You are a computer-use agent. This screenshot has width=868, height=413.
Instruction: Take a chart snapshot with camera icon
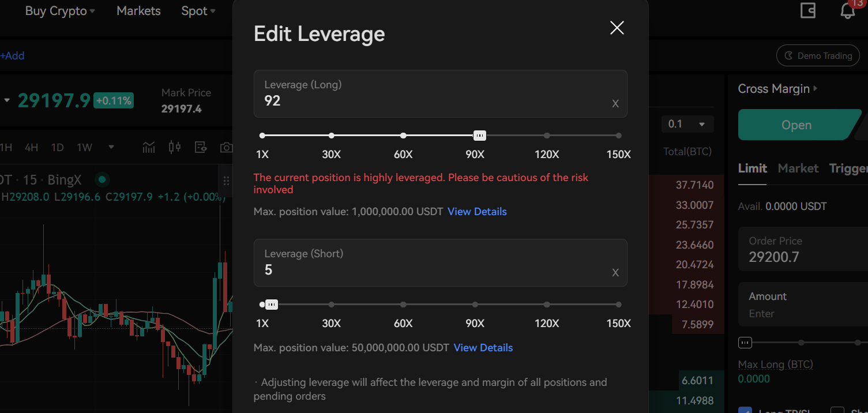click(x=226, y=148)
